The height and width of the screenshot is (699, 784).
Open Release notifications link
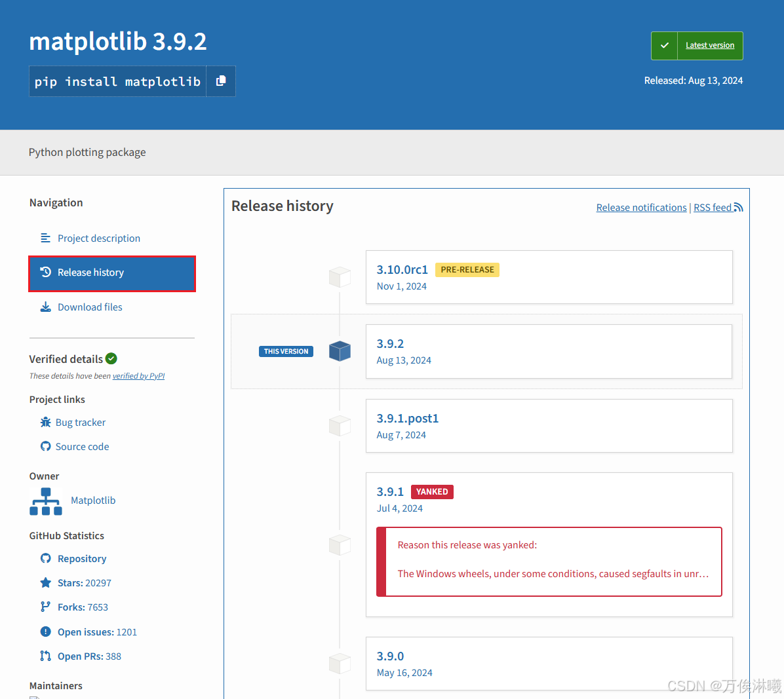click(x=642, y=208)
